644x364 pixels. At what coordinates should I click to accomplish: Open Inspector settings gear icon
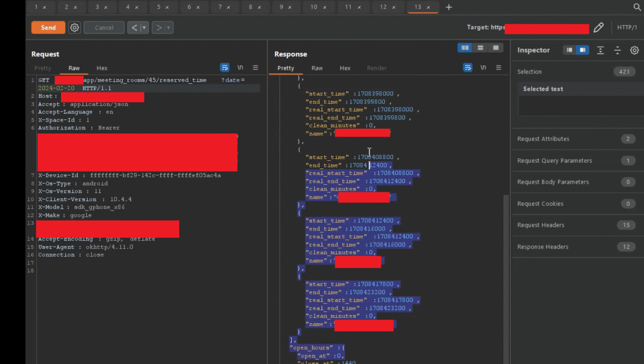pos(634,50)
